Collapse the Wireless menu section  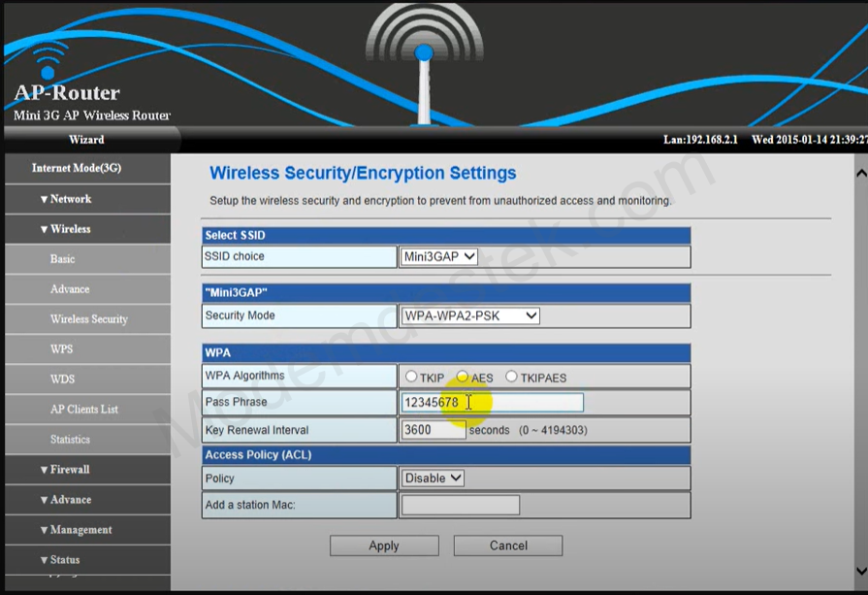(x=66, y=229)
